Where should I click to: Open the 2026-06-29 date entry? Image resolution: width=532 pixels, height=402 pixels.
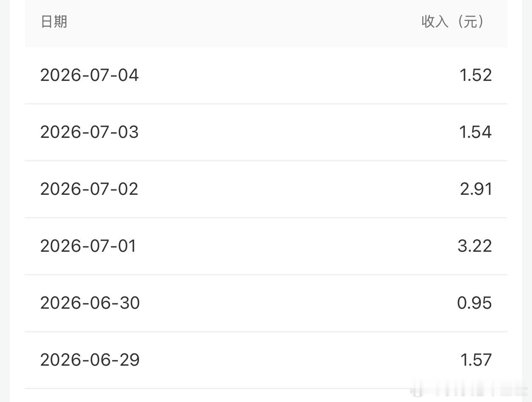tap(90, 360)
